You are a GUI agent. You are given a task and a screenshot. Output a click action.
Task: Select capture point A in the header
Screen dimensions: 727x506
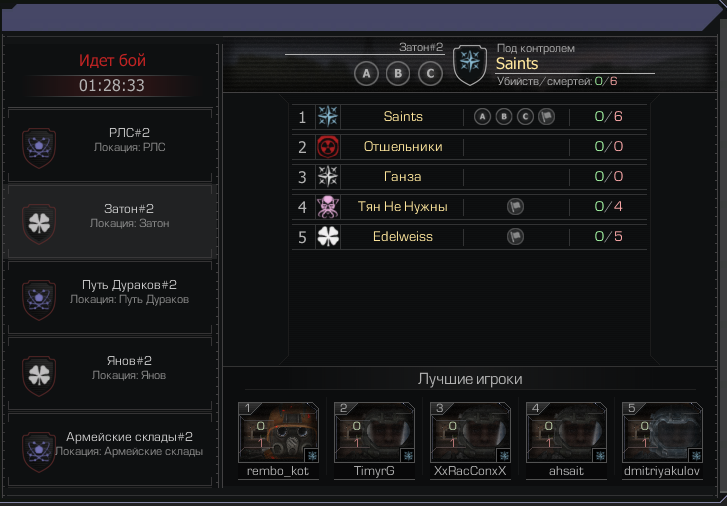[366, 73]
